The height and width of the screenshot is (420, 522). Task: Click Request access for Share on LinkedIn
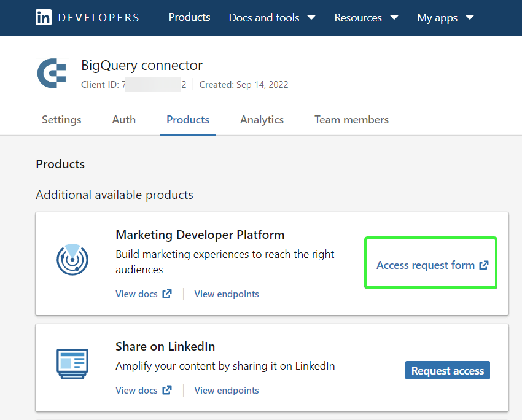click(448, 370)
